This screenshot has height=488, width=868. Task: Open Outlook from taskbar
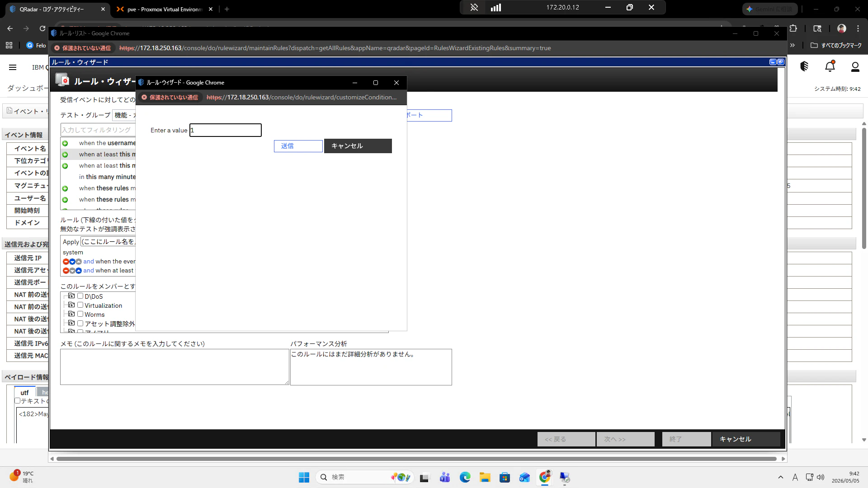coord(524,477)
